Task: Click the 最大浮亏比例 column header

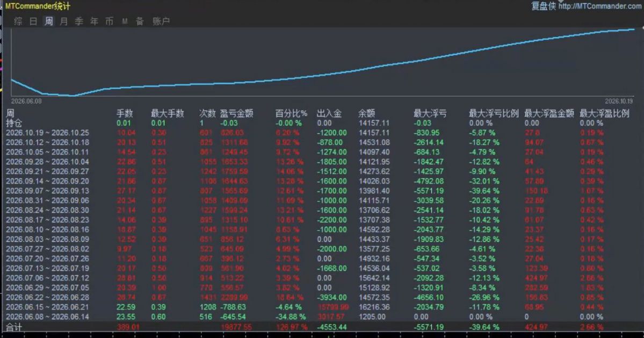Action: pyautogui.click(x=494, y=113)
